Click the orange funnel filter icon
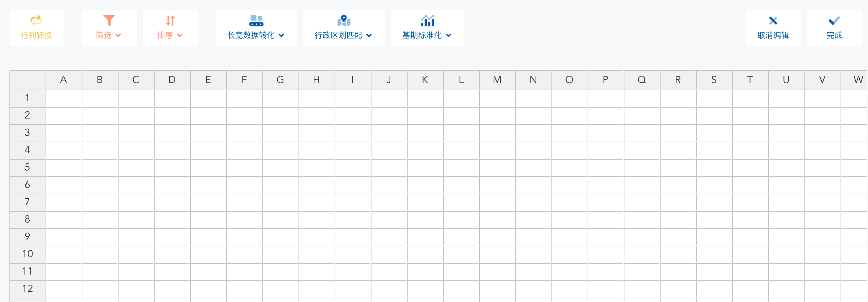The width and height of the screenshot is (868, 302). point(109,21)
